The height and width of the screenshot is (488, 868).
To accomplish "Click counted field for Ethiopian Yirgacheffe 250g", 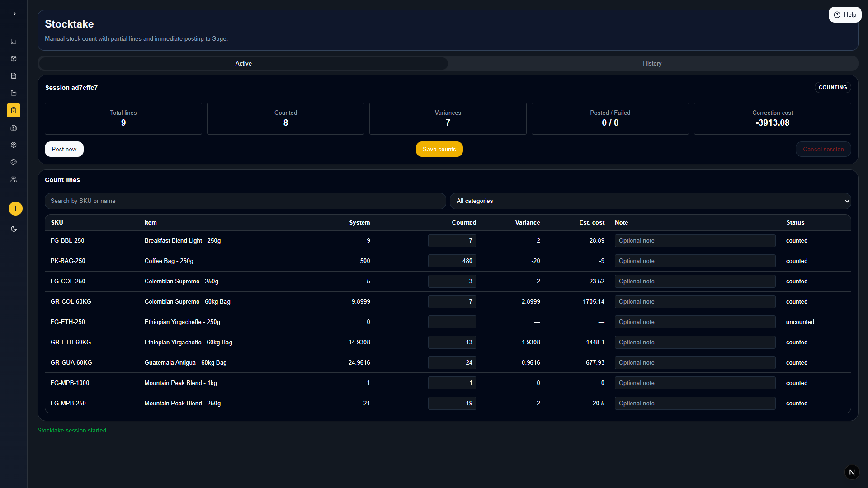I will pyautogui.click(x=452, y=322).
